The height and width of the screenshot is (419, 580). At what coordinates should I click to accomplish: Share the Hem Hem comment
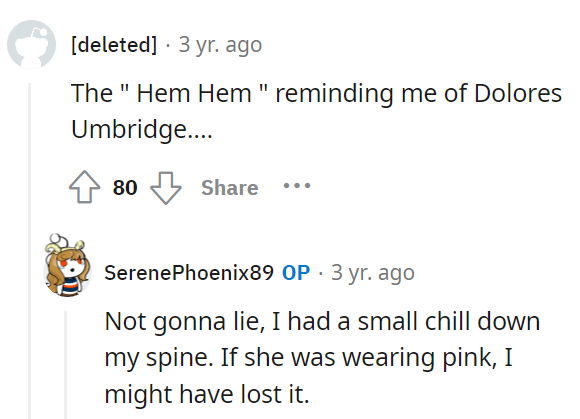[229, 187]
